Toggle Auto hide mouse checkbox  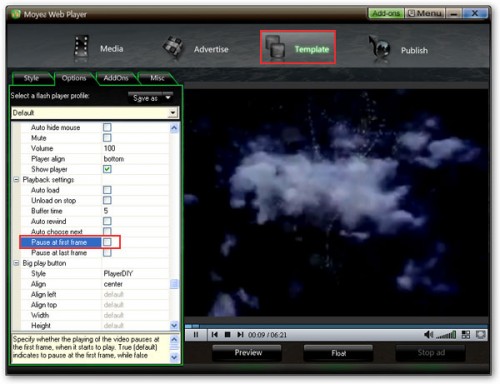pos(107,127)
